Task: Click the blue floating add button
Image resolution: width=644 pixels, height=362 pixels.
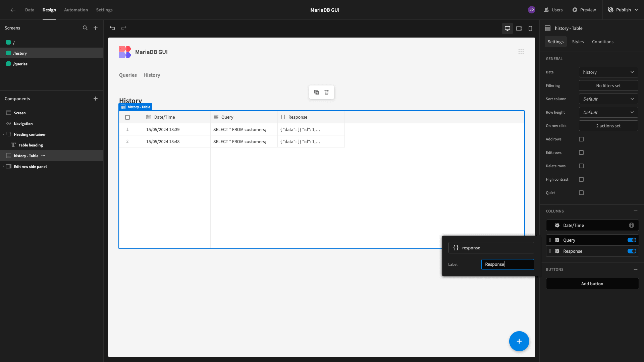Action: pyautogui.click(x=519, y=341)
